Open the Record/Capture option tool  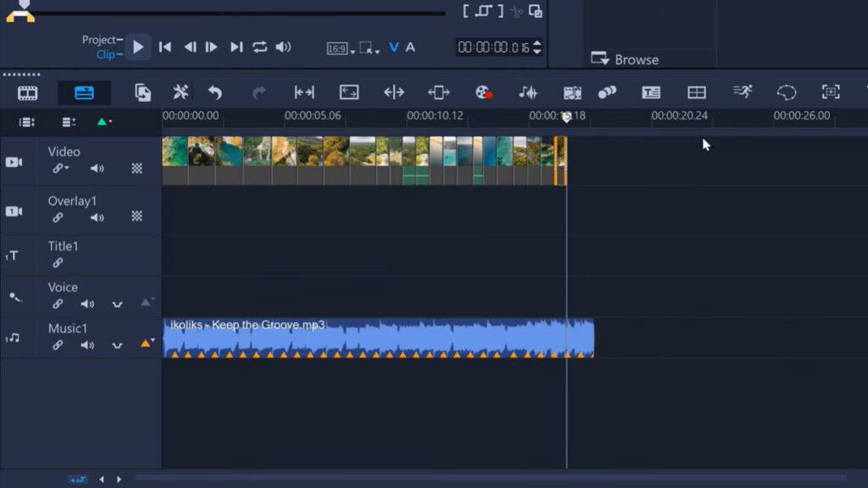click(x=483, y=92)
